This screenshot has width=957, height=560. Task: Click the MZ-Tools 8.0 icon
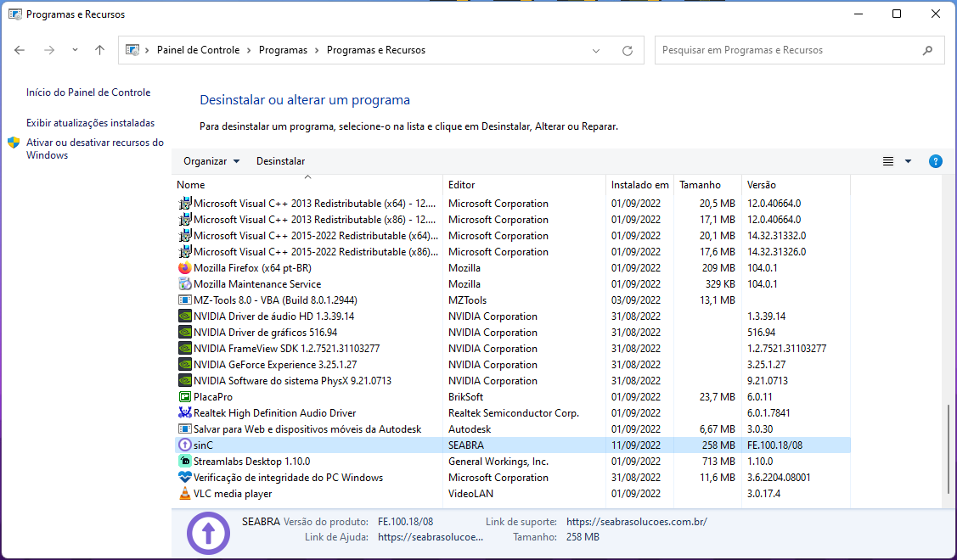point(185,300)
